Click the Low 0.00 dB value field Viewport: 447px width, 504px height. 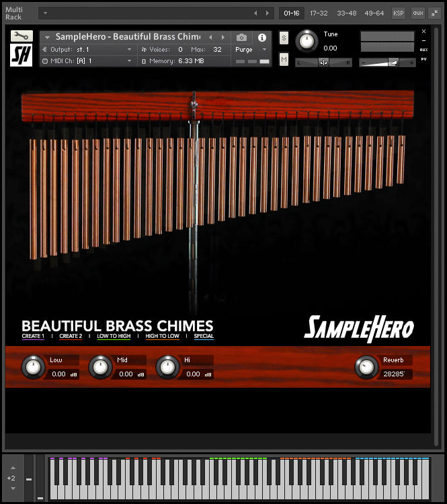click(x=63, y=374)
